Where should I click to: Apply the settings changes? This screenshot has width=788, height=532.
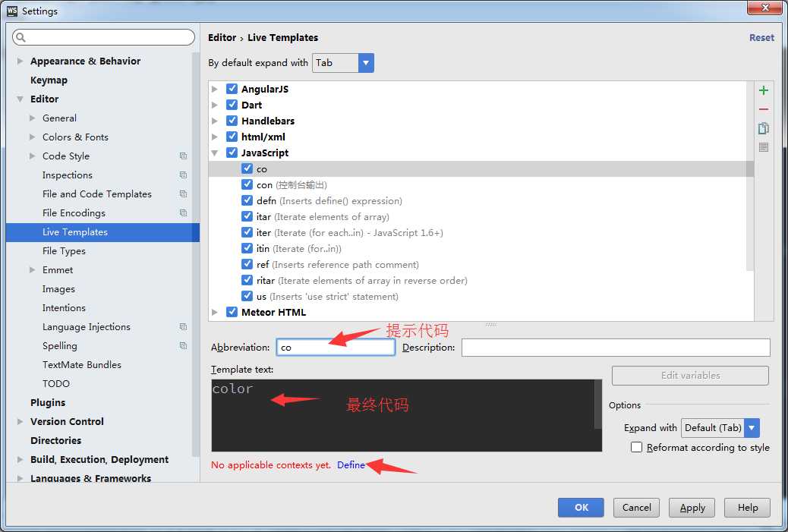692,508
